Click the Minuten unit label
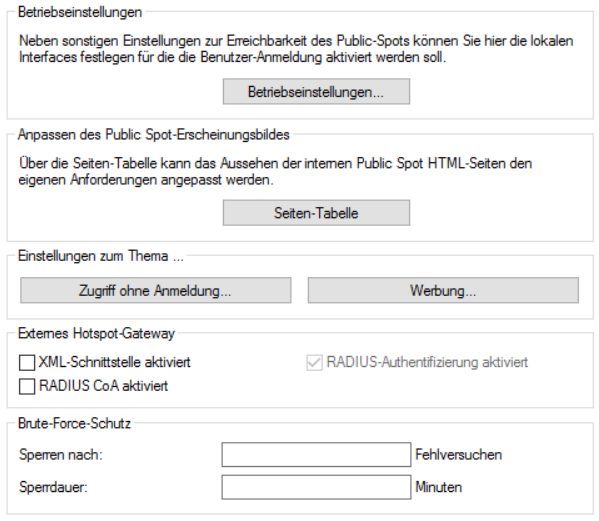The width and height of the screenshot is (599, 521). click(x=439, y=487)
